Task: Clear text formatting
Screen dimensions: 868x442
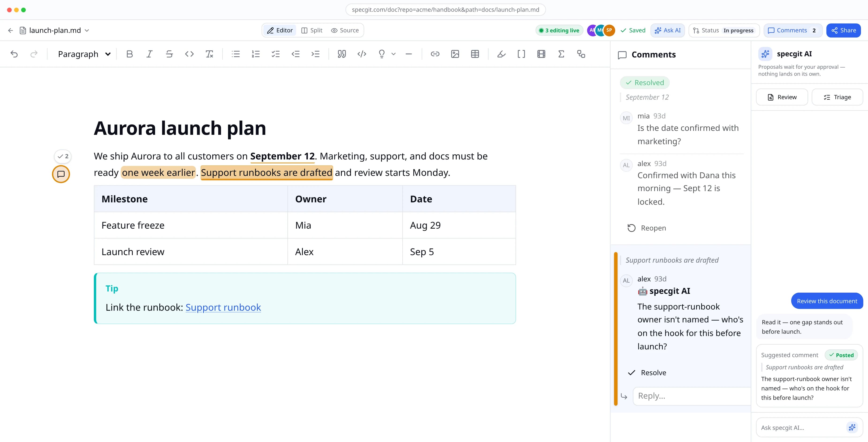Action: click(x=209, y=54)
